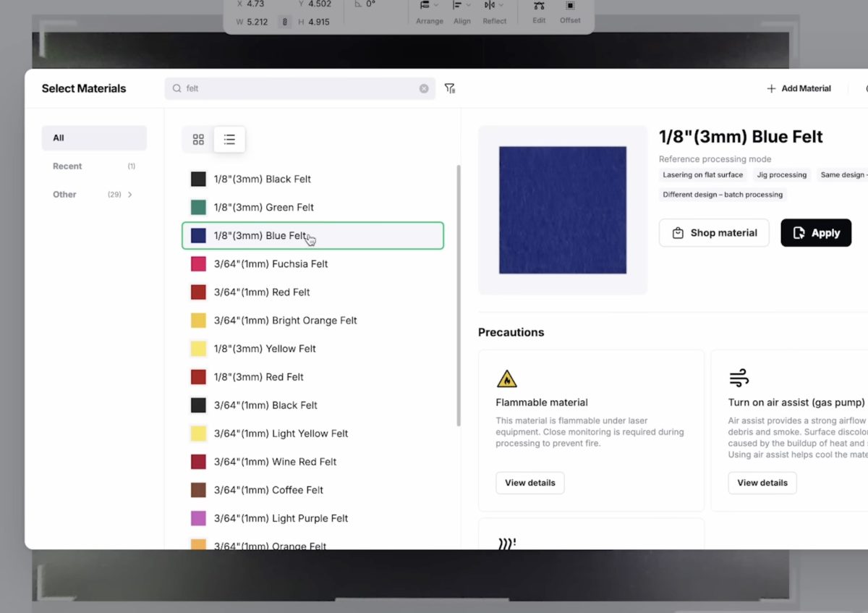This screenshot has width=868, height=613.
Task: Click in the felt search field
Action: 299,88
